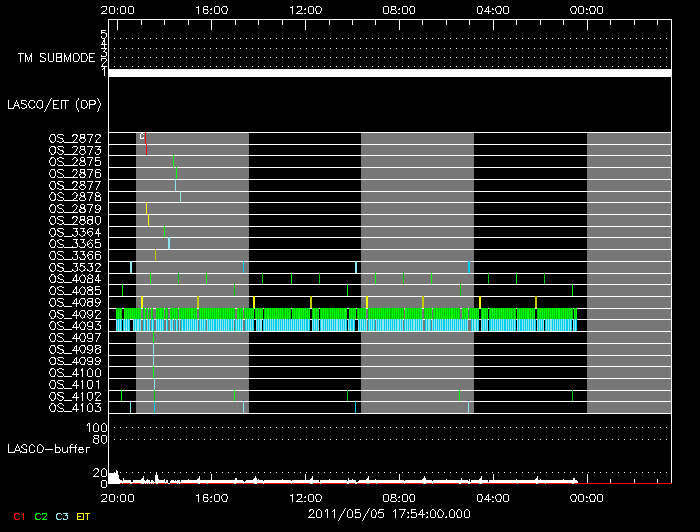
Task: Click the cyan marker in the OS_4101 row
Action: (154, 384)
